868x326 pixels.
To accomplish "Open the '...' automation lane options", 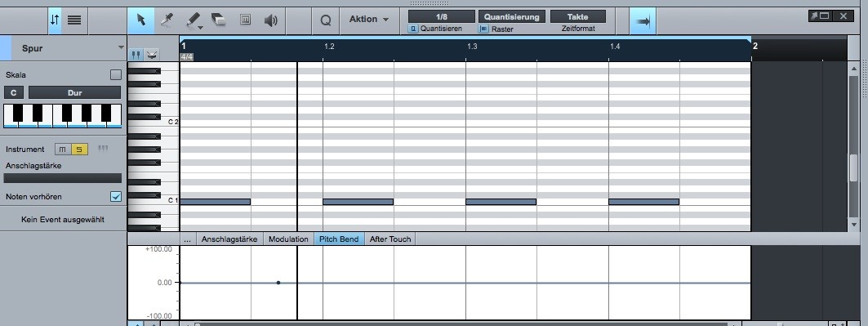I will coord(187,239).
